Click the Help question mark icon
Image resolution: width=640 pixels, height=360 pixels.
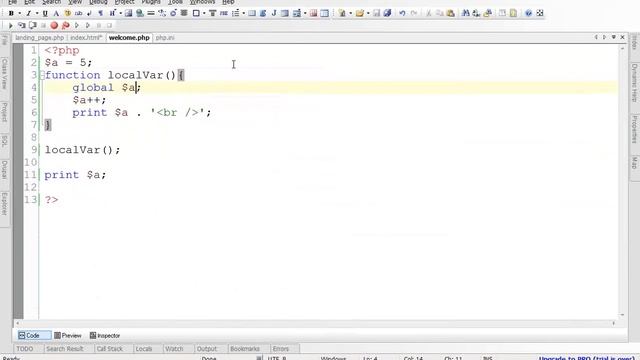tap(528, 13)
